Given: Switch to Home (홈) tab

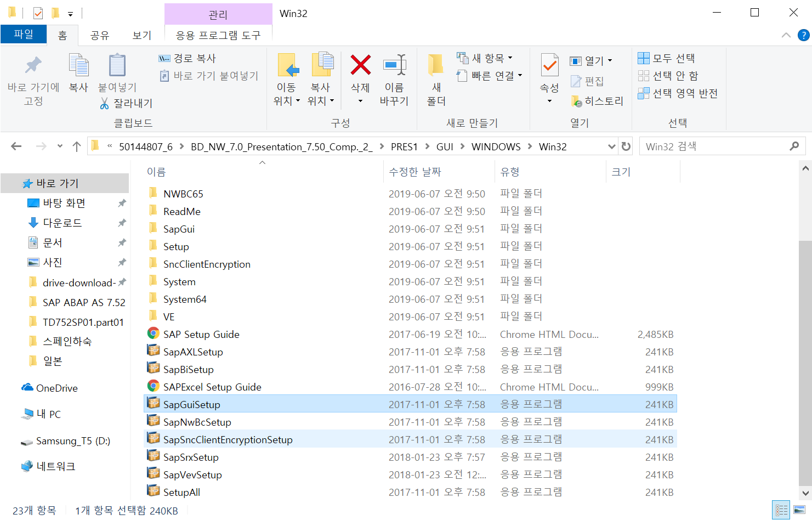Looking at the screenshot, I should click(63, 35).
